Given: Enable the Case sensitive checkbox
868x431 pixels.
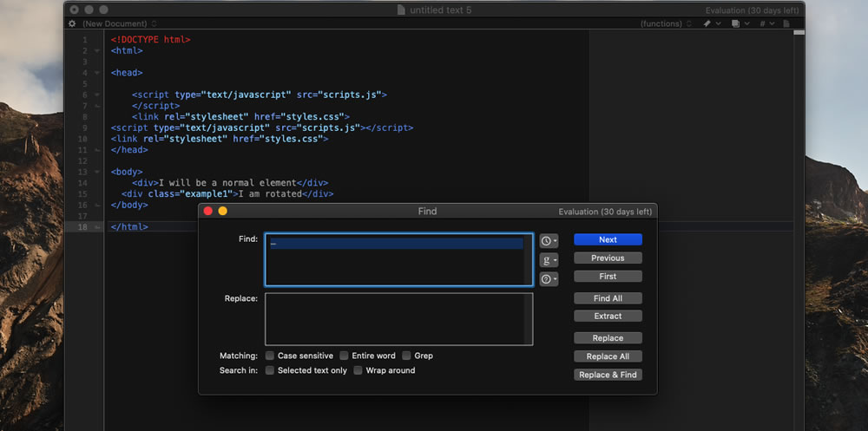Looking at the screenshot, I should pyautogui.click(x=270, y=356).
